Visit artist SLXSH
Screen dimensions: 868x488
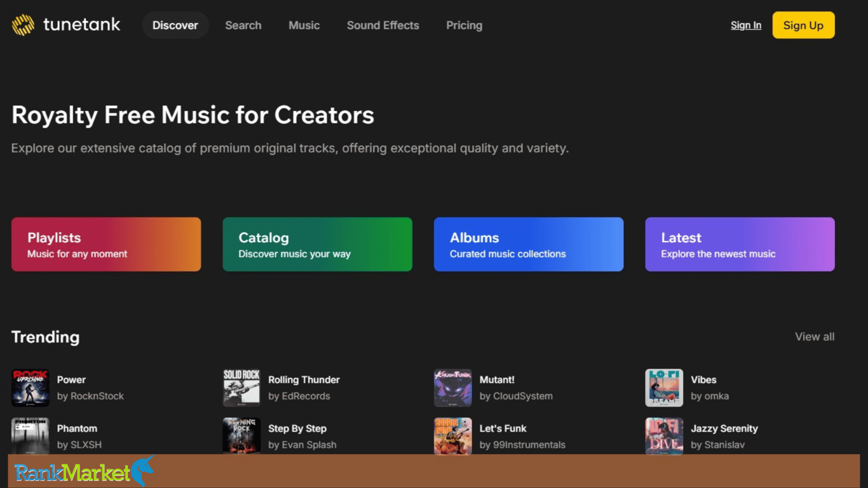pyautogui.click(x=86, y=445)
